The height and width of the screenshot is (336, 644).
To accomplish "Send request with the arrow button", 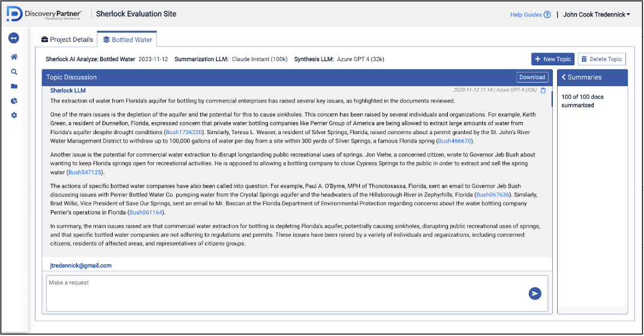I will [535, 293].
